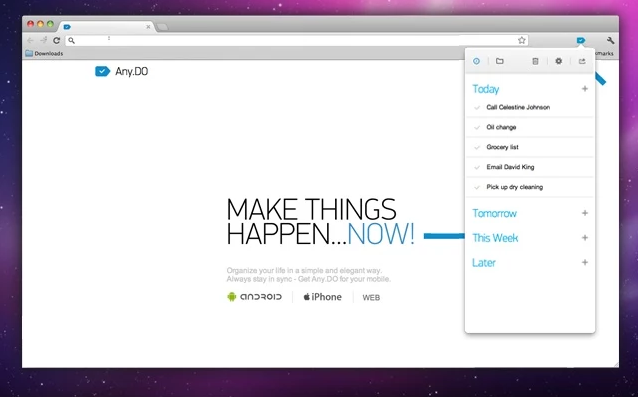Screen dimensions: 638x397
Task: Expand the Tomorrow section plus
Action: coord(585,213)
